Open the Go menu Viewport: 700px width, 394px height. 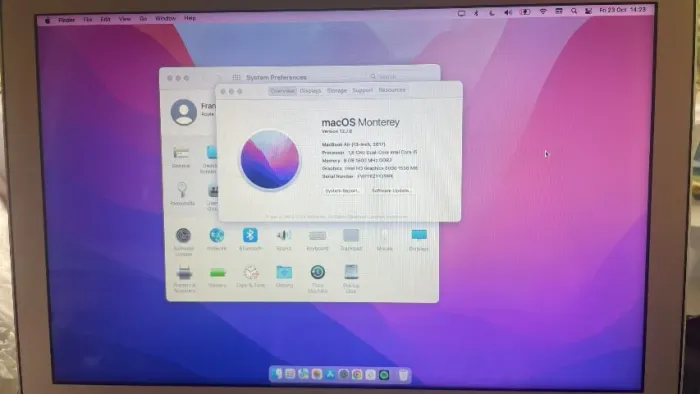coord(143,19)
